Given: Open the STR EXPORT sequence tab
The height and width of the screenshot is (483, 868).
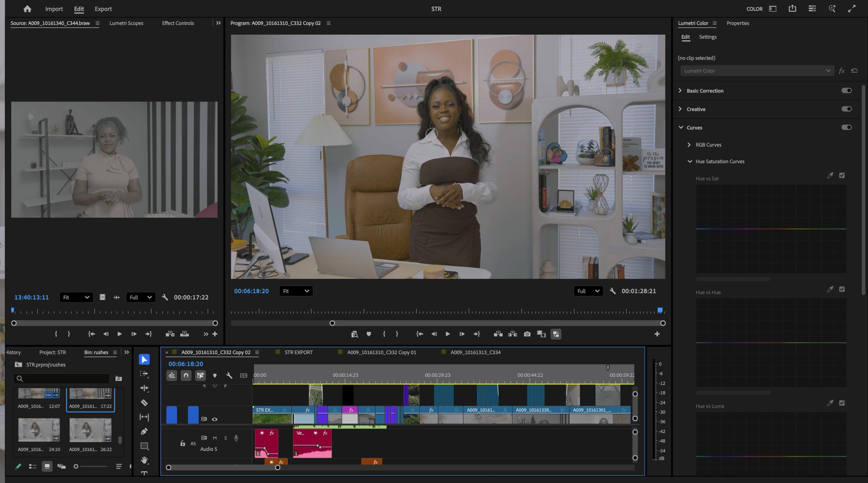Looking at the screenshot, I should pos(298,352).
